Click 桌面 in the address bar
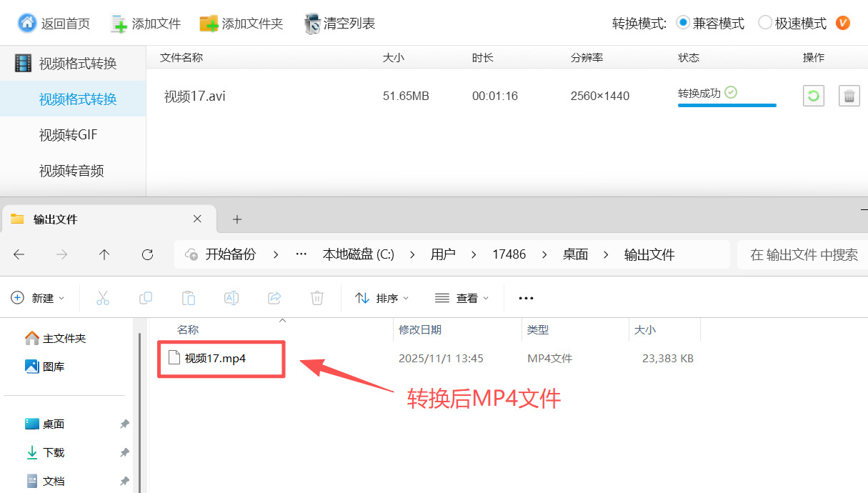 [x=576, y=254]
